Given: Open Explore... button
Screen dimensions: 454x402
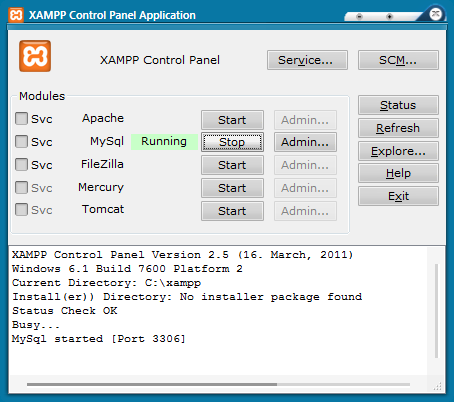Looking at the screenshot, I should (398, 151).
